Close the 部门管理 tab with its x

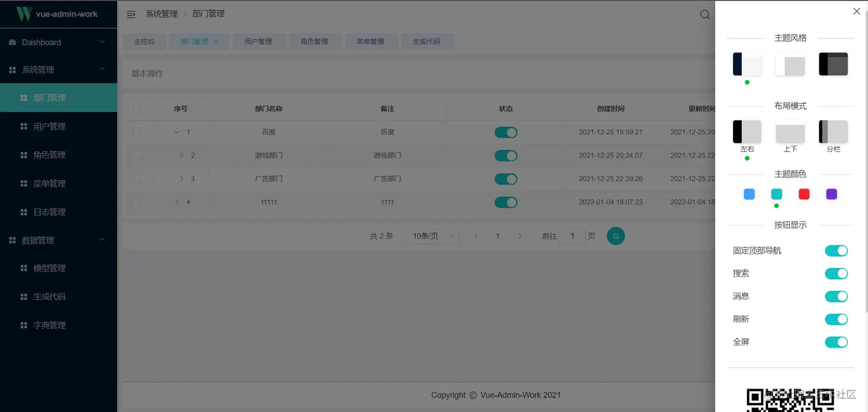pyautogui.click(x=216, y=41)
